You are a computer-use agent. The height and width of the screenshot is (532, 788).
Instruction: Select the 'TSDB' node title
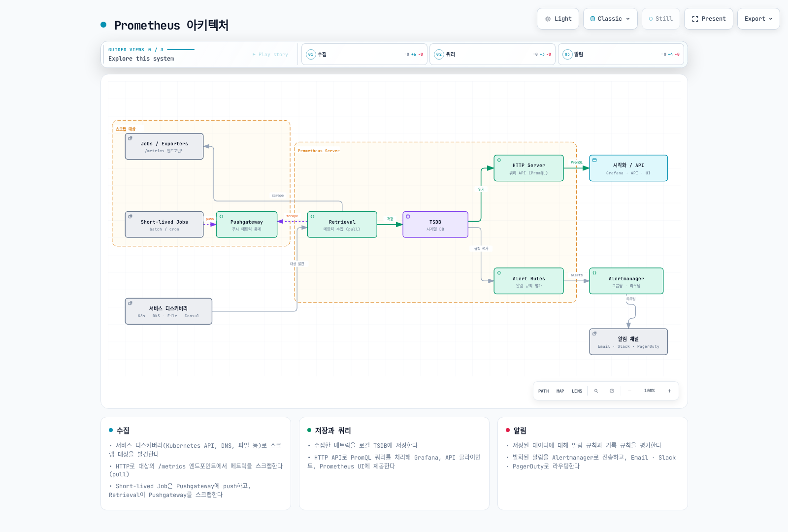coord(435,222)
